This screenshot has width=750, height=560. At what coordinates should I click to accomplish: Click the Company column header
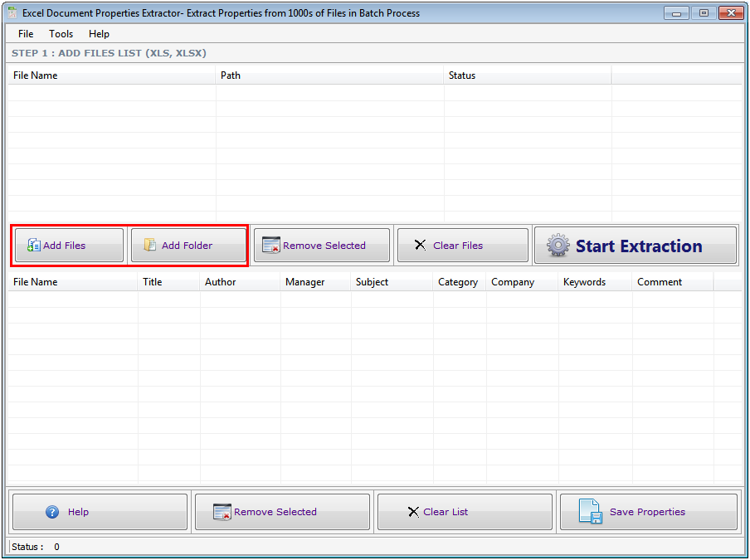[522, 282]
